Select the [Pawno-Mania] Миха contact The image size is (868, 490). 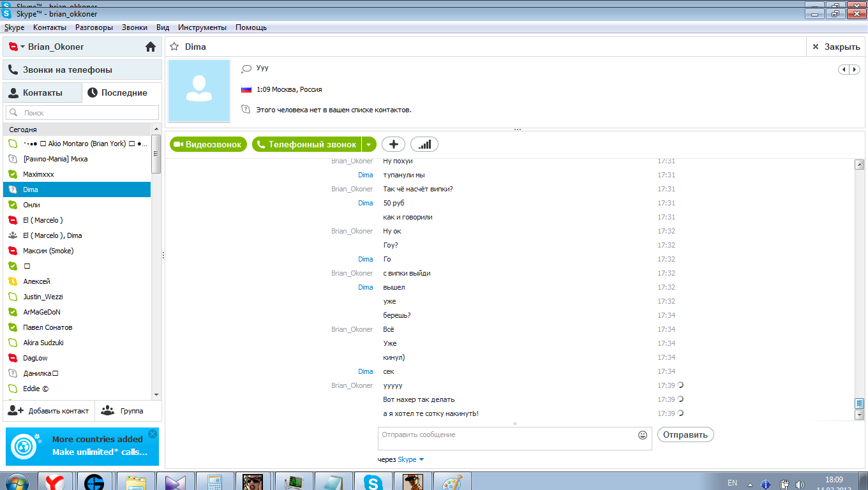(x=77, y=159)
